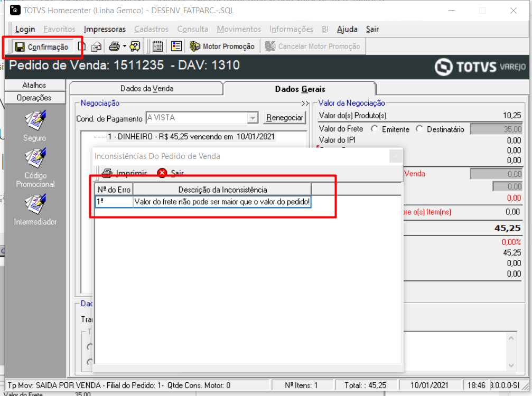Image resolution: width=532 pixels, height=396 pixels.
Task: Click the red 0,00% percentage value
Action: point(511,242)
